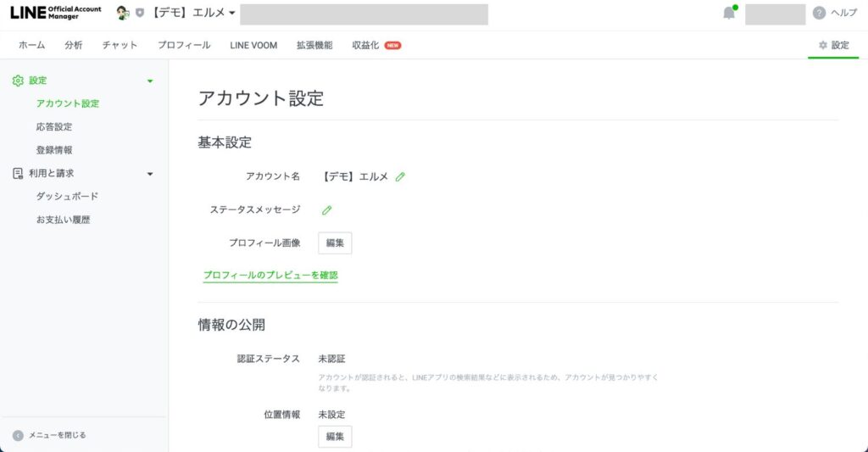
Task: Switch to the チャット tab
Action: pos(120,45)
